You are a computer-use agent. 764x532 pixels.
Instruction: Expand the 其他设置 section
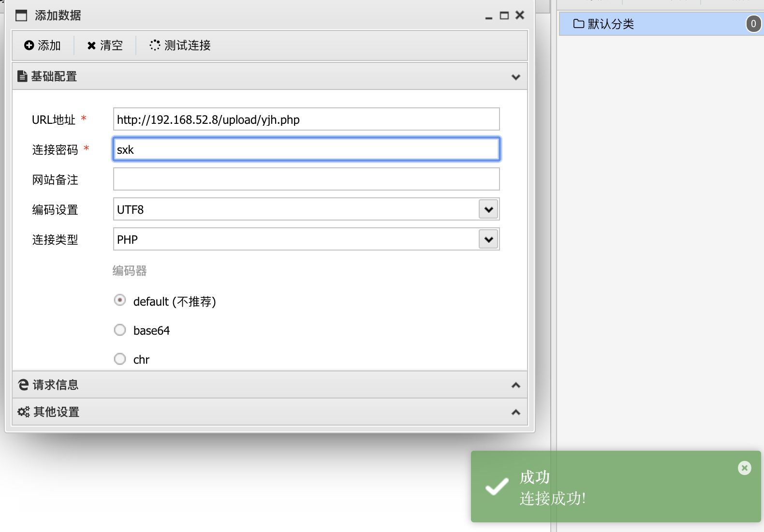point(515,412)
